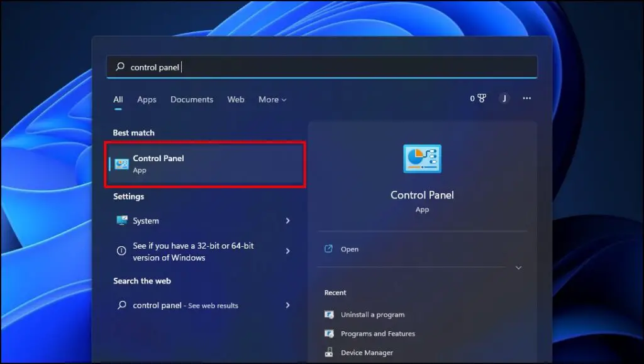
Task: Switch to the Web search tab
Action: coord(236,100)
